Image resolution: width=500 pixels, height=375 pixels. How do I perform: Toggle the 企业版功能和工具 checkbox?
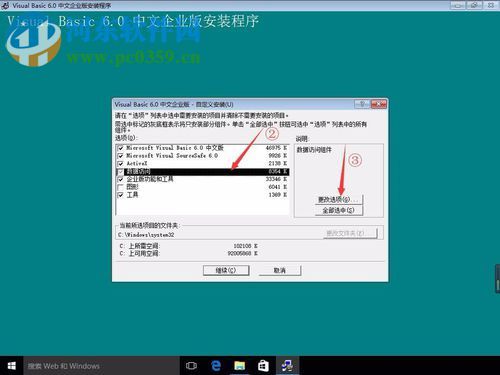click(x=121, y=179)
